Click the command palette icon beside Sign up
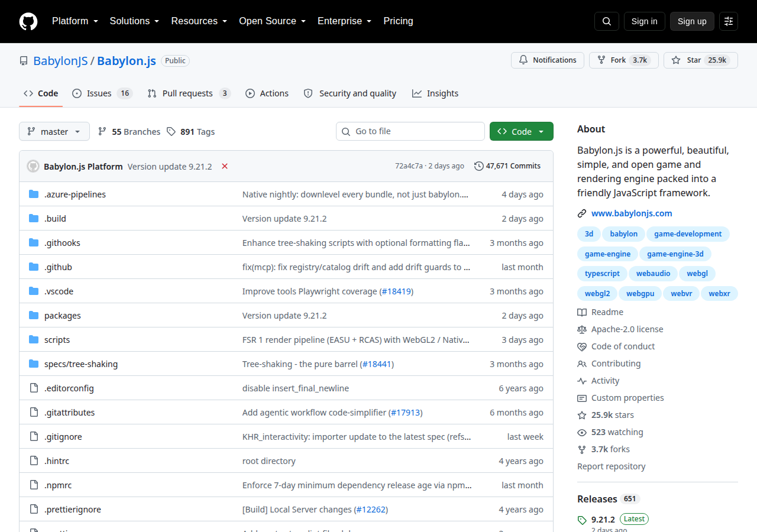 click(729, 21)
